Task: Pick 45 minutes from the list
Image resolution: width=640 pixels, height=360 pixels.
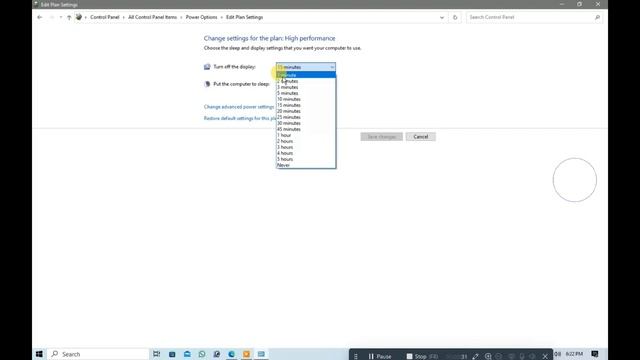Action: coord(306,129)
